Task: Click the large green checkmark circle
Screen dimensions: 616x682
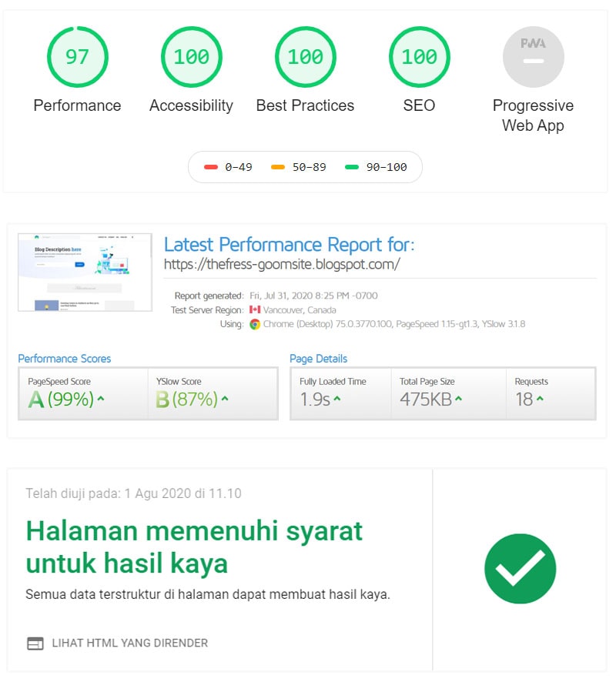Action: pyautogui.click(x=520, y=569)
